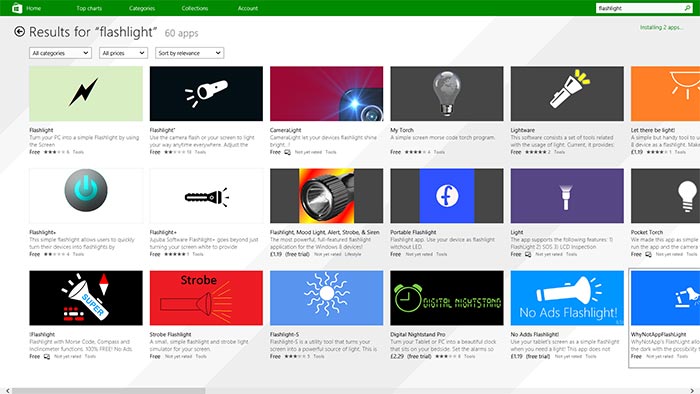Expand the All categories dropdown
Image resolution: width=700 pixels, height=394 pixels.
(x=60, y=53)
